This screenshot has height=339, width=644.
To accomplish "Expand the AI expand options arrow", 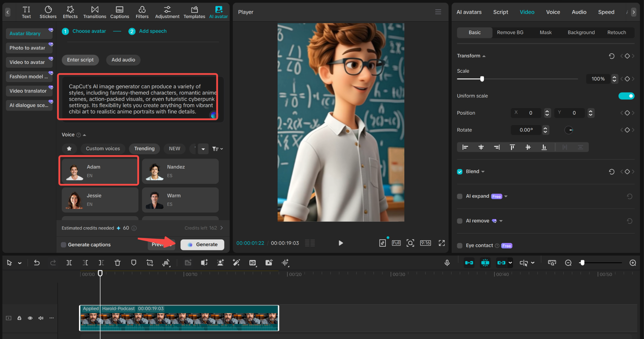I will pyautogui.click(x=506, y=197).
